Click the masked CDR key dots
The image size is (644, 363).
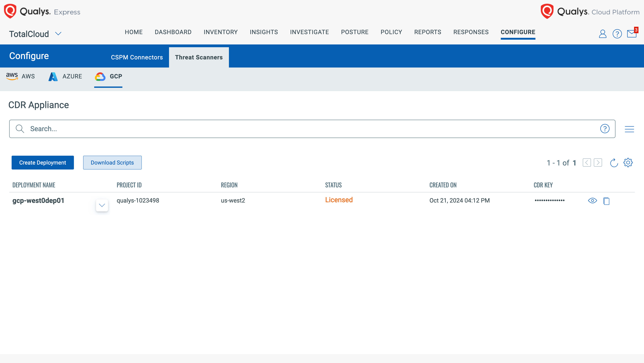tap(549, 200)
